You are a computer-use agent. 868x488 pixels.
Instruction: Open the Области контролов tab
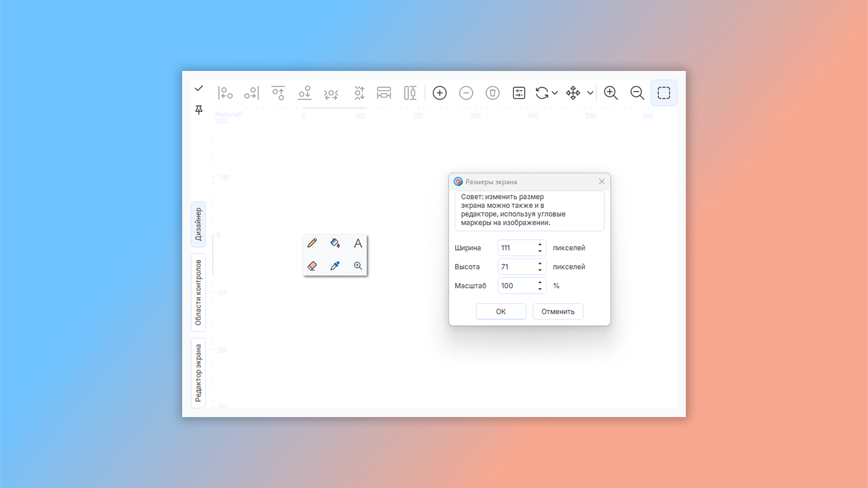coord(198,292)
